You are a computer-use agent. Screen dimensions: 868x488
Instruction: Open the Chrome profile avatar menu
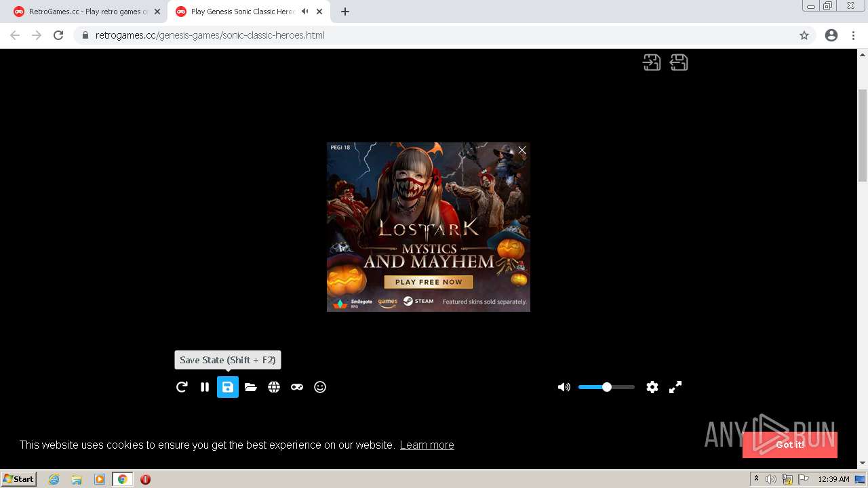pyautogui.click(x=831, y=35)
